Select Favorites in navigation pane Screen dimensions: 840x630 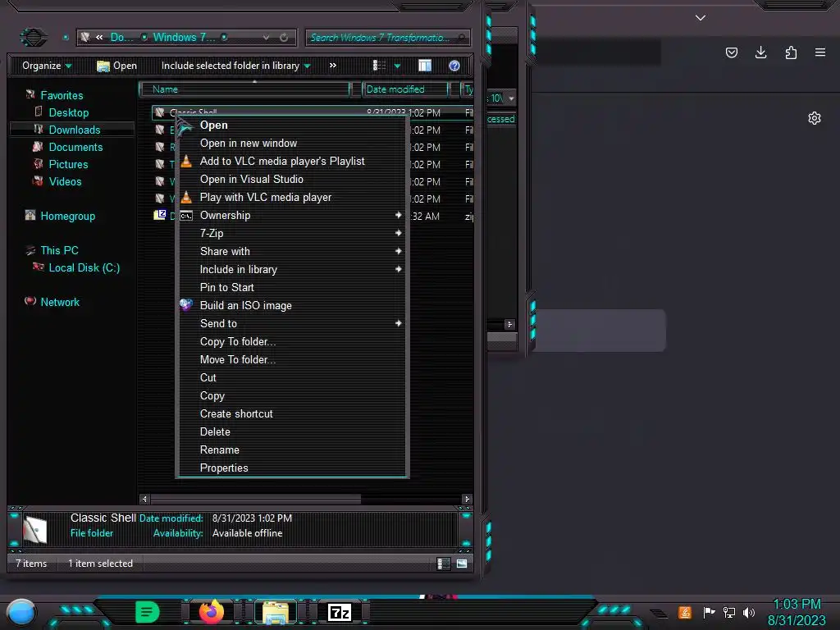[62, 95]
